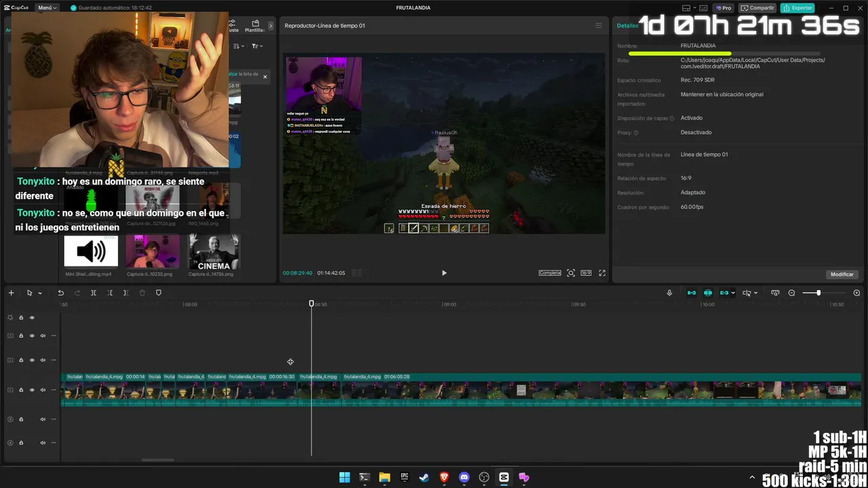Lock the frutalandia_4.mpg main track
The width and height of the screenshot is (868, 488).
tap(21, 390)
